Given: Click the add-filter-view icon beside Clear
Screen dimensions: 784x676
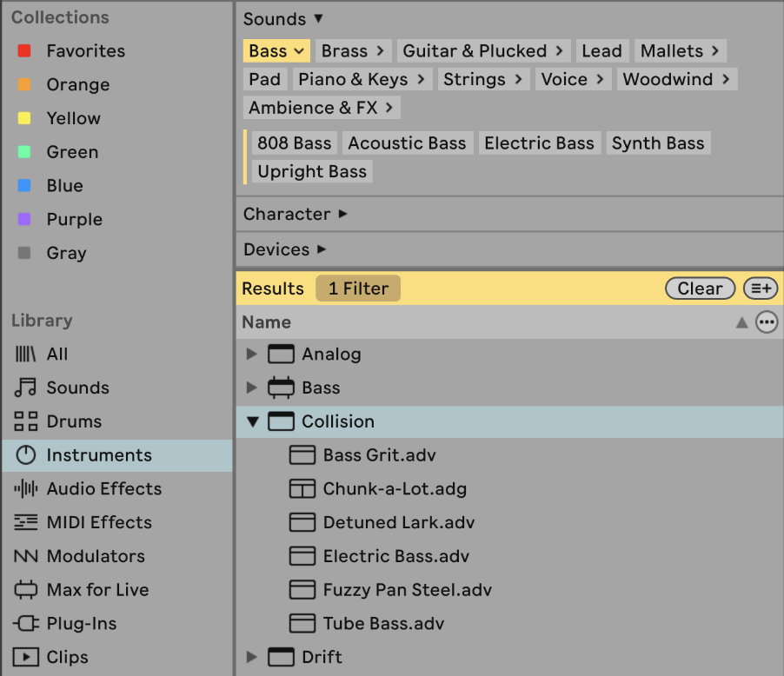Looking at the screenshot, I should (763, 288).
